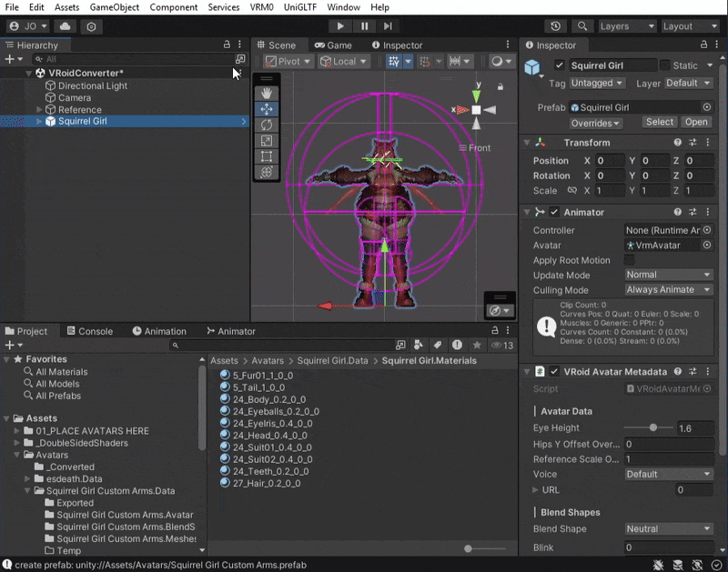The image size is (728, 572).
Task: Adjust the Eye Height slider
Action: pos(649,427)
